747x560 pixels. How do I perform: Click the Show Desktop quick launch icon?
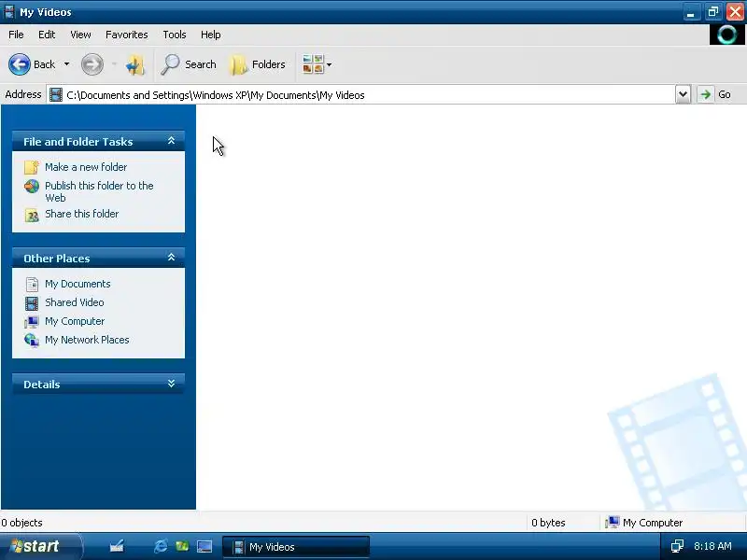(117, 546)
